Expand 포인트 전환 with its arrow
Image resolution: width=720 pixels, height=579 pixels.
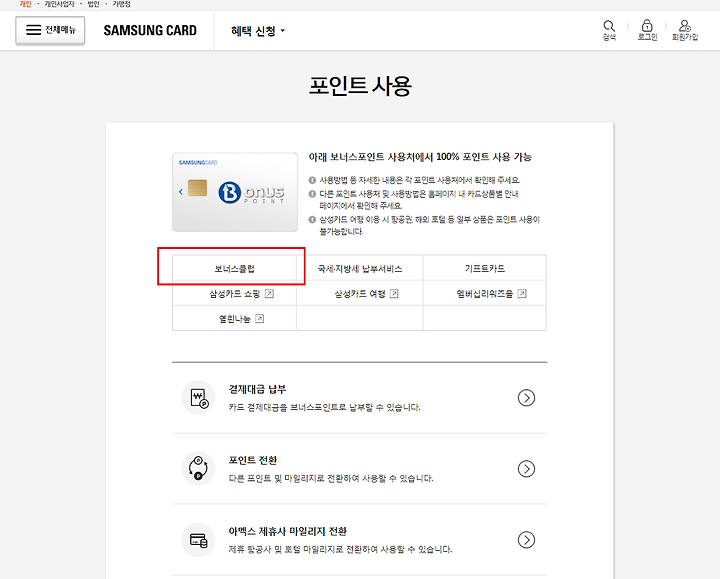pyautogui.click(x=526, y=469)
